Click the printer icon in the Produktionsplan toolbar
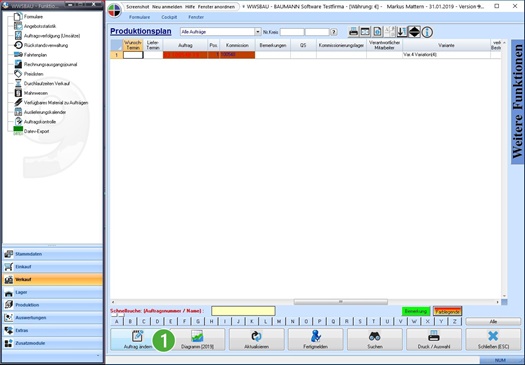The image size is (525, 365). point(353,32)
